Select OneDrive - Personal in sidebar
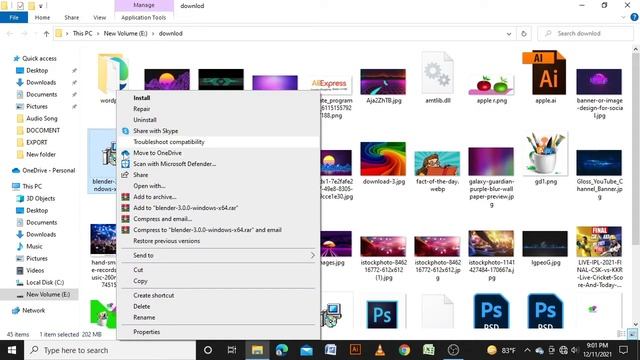The height and width of the screenshot is (360, 640). (x=49, y=171)
